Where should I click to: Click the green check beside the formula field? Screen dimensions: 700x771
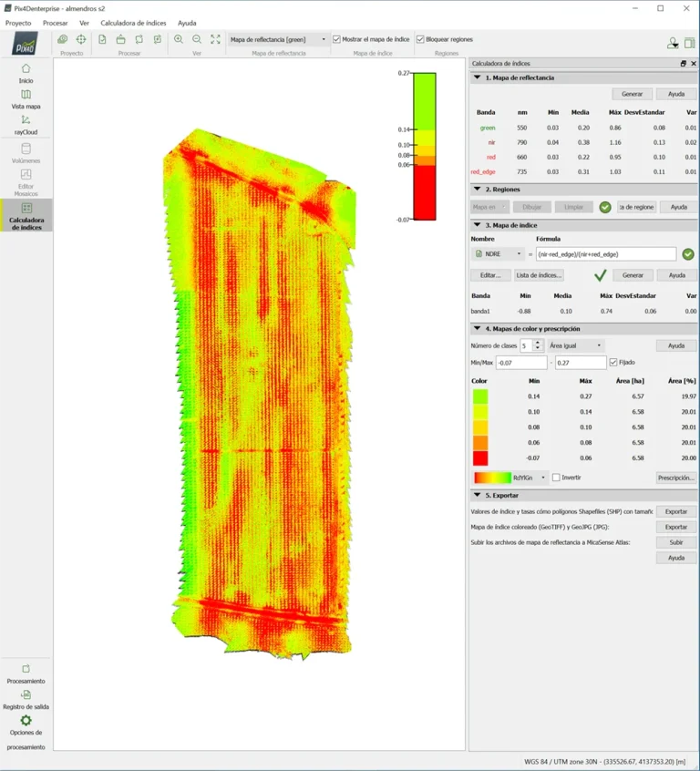688,254
